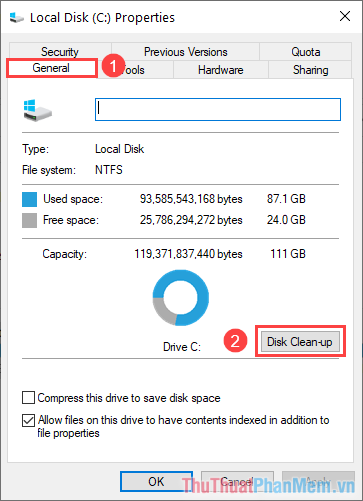363x501 pixels.
Task: Click the drive icon in the title bar
Action: tap(17, 17)
